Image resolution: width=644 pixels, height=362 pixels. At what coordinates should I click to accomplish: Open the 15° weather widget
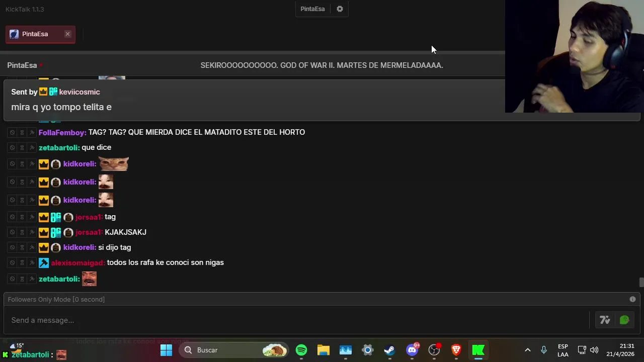pyautogui.click(x=17, y=346)
